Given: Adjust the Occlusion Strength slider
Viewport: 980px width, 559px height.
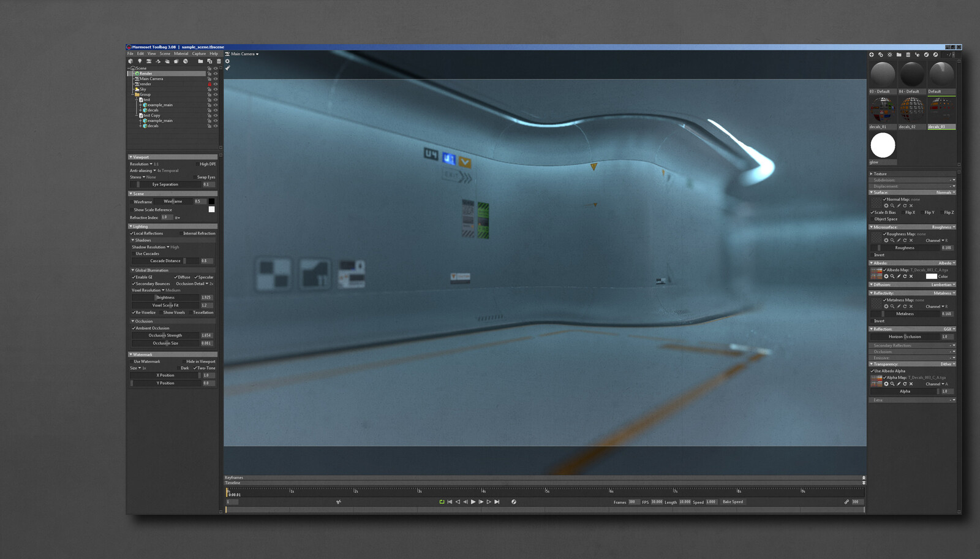Looking at the screenshot, I should pos(165,335).
